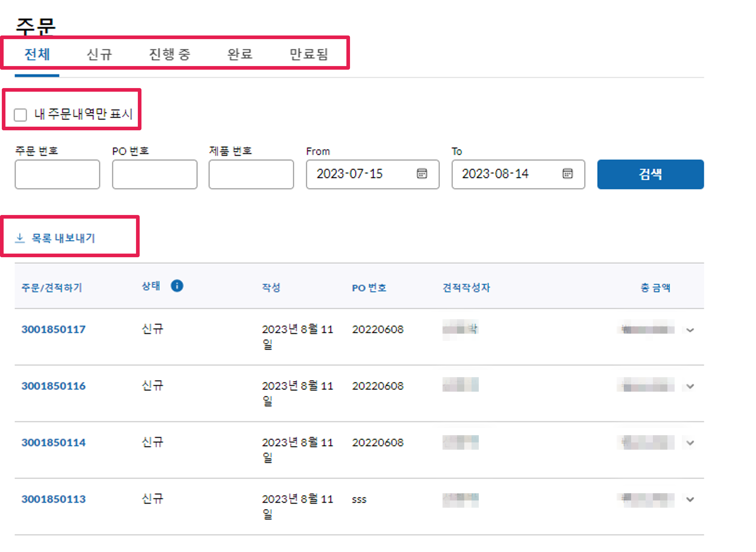Click the To date calendar icon
Screen dimensions: 756x552
click(567, 174)
